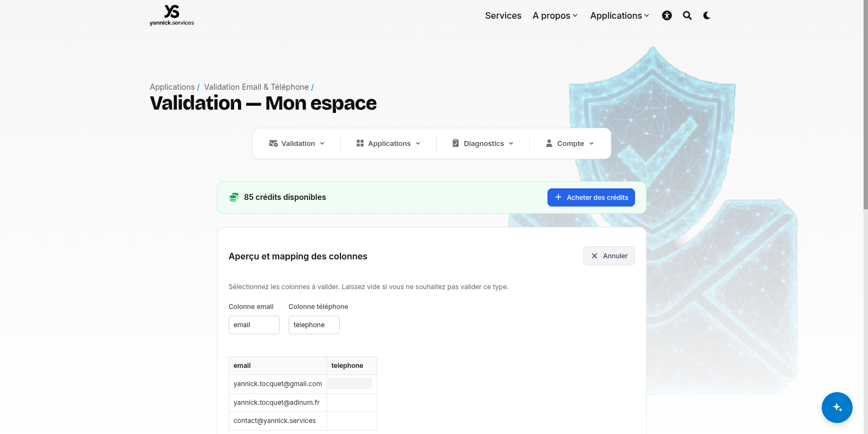The height and width of the screenshot is (434, 868).
Task: Click the plus icon in Acheter des crédits
Action: tap(558, 197)
